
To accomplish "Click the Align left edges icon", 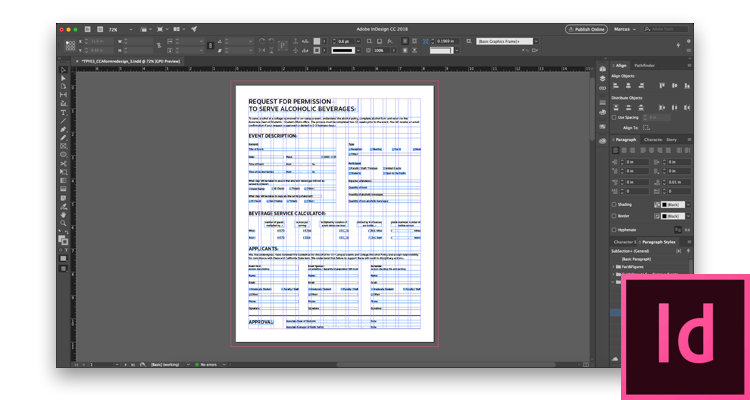I will (614, 85).
